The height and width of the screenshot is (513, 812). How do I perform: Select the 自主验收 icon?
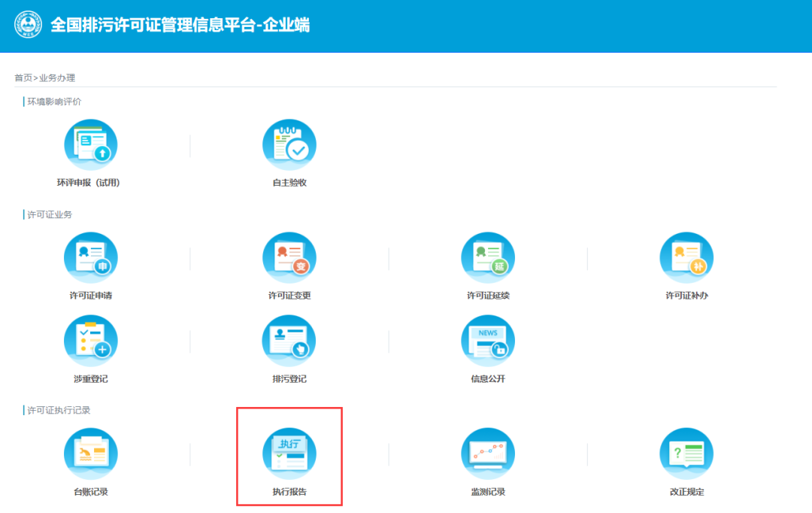(289, 144)
